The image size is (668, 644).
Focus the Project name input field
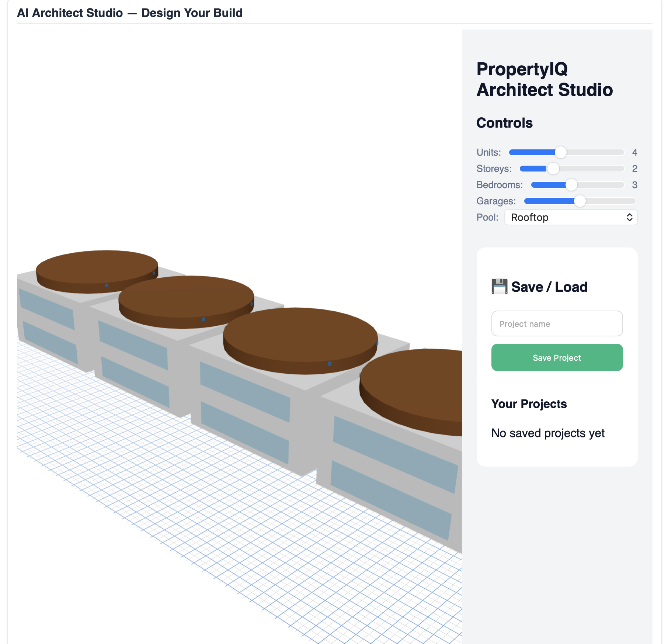point(557,323)
